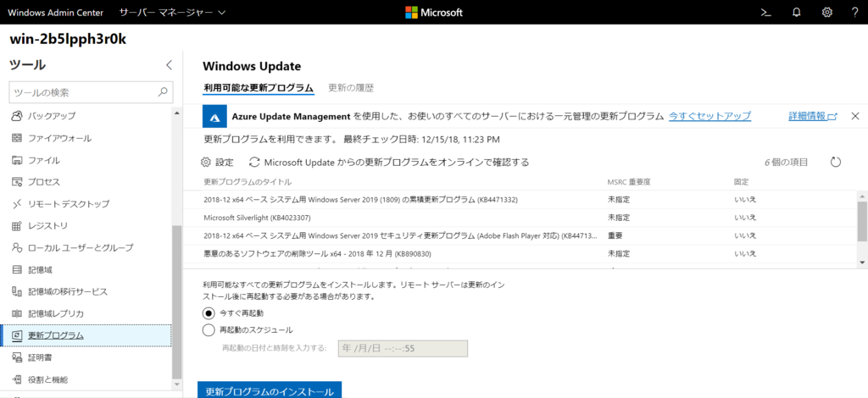Focus the ツールの検索 search field
This screenshot has width=868, height=398.
click(x=91, y=92)
